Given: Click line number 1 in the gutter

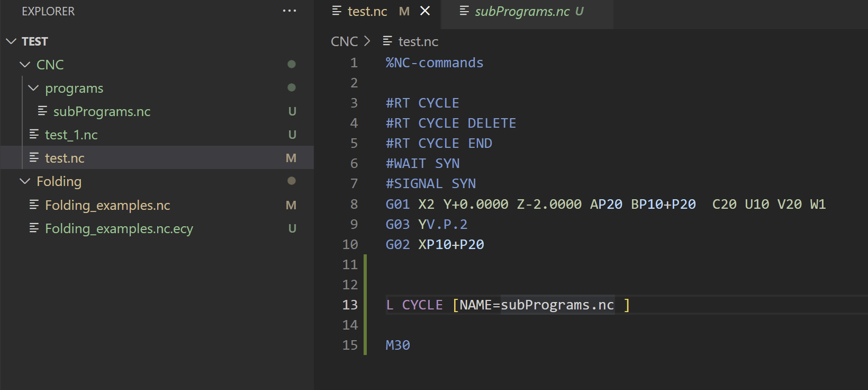Looking at the screenshot, I should tap(354, 63).
